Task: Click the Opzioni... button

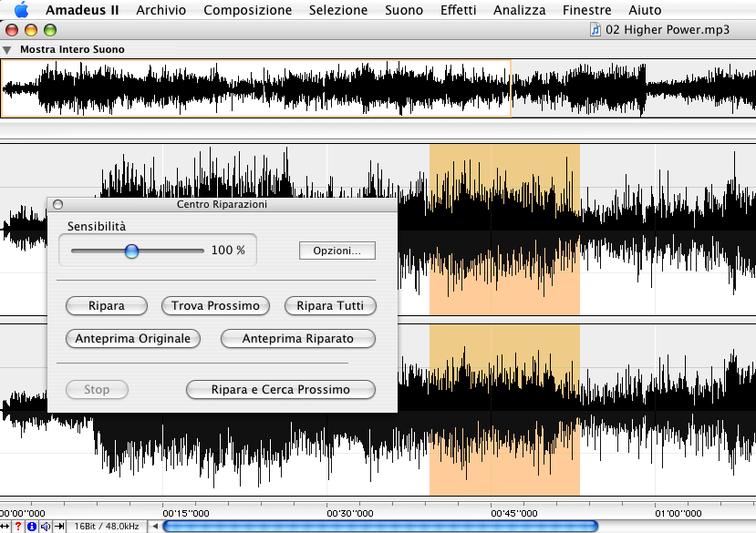Action: click(x=337, y=251)
